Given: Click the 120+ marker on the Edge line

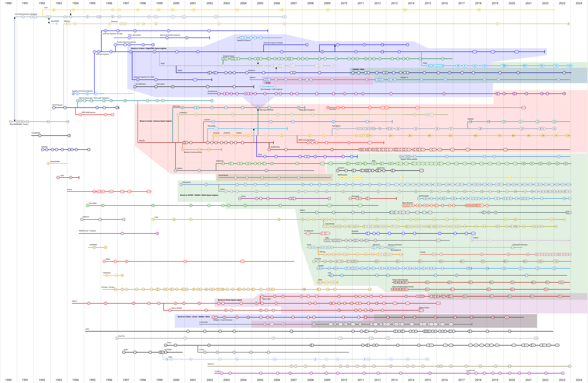Looking at the screenshot, I should (x=569, y=66).
